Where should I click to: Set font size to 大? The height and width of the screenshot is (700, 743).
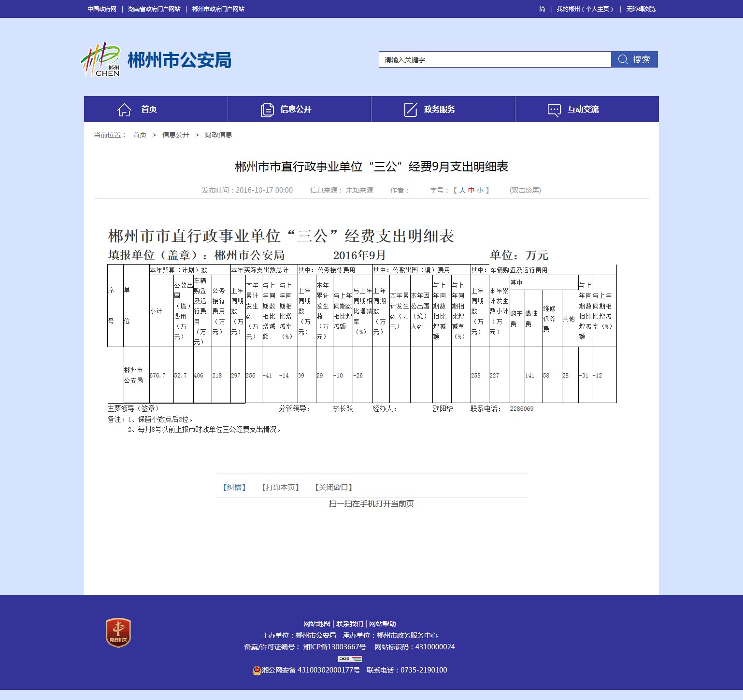pos(462,190)
